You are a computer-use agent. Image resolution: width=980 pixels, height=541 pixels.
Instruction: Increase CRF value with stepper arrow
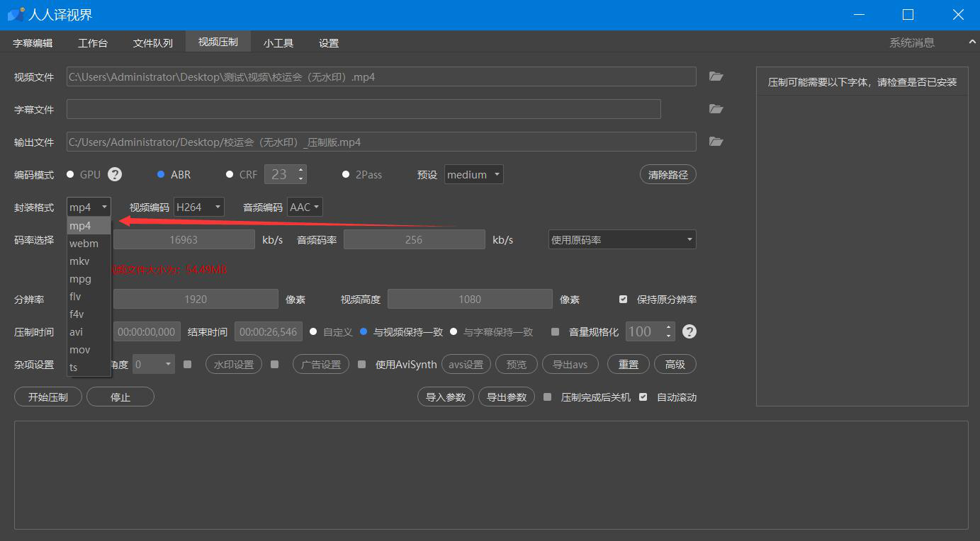pyautogui.click(x=301, y=170)
